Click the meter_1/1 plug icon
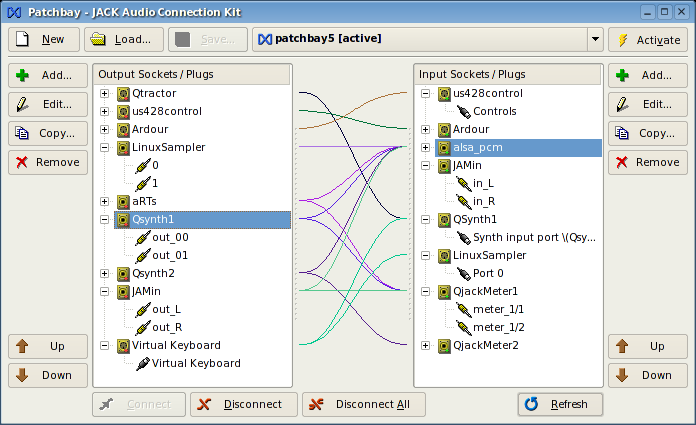This screenshot has height=425, width=696. (x=463, y=310)
